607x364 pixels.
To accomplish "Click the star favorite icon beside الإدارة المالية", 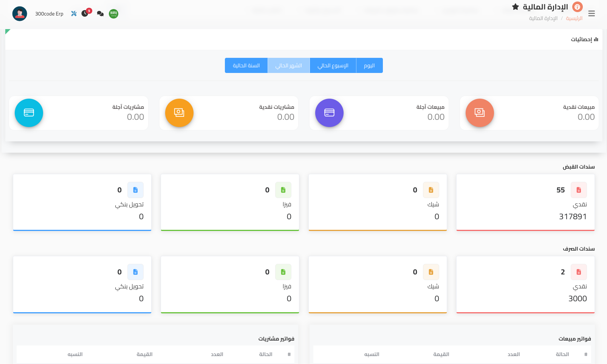I will (x=515, y=7).
